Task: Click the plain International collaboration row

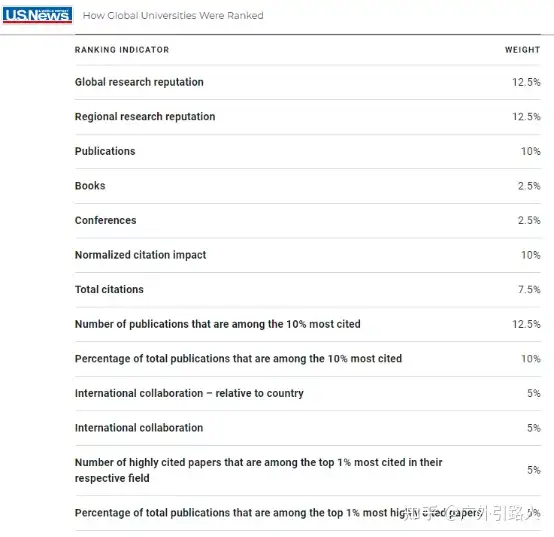Action: 308,428
